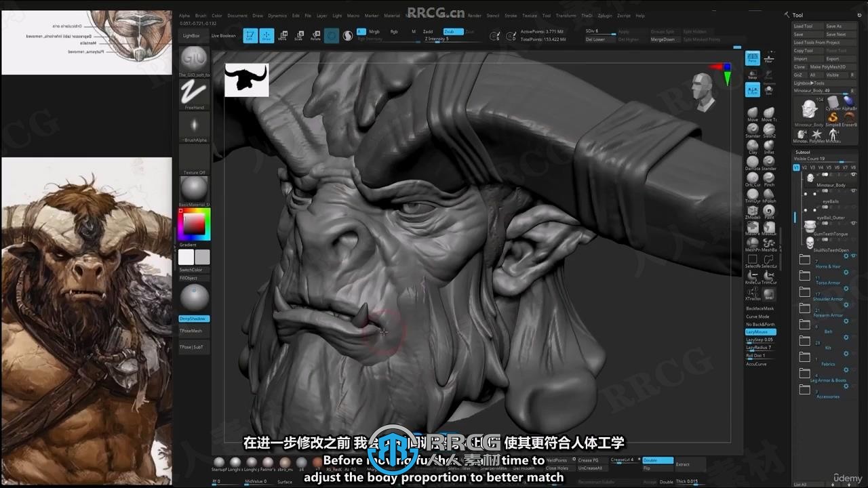Image resolution: width=868 pixels, height=488 pixels.
Task: Pick a color in color picker square
Action: [x=194, y=224]
